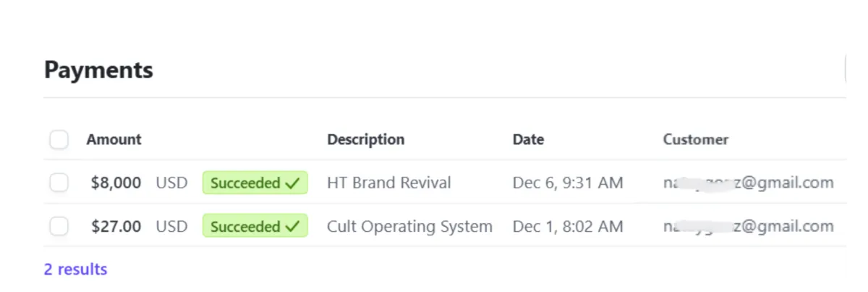This screenshot has width=868, height=292.
Task: Open customer email for the $8,000 payment
Action: (x=748, y=183)
